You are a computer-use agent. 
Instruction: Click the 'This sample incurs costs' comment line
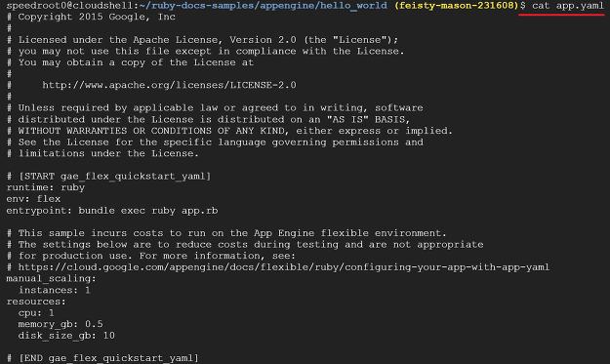tap(226, 233)
